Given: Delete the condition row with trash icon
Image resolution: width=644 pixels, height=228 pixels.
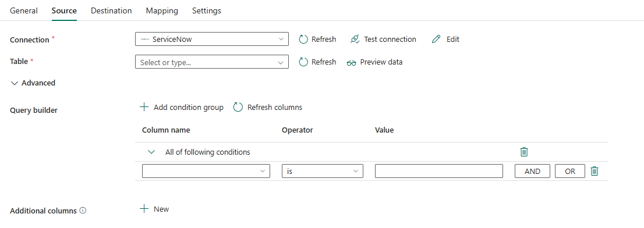Looking at the screenshot, I should coord(595,171).
